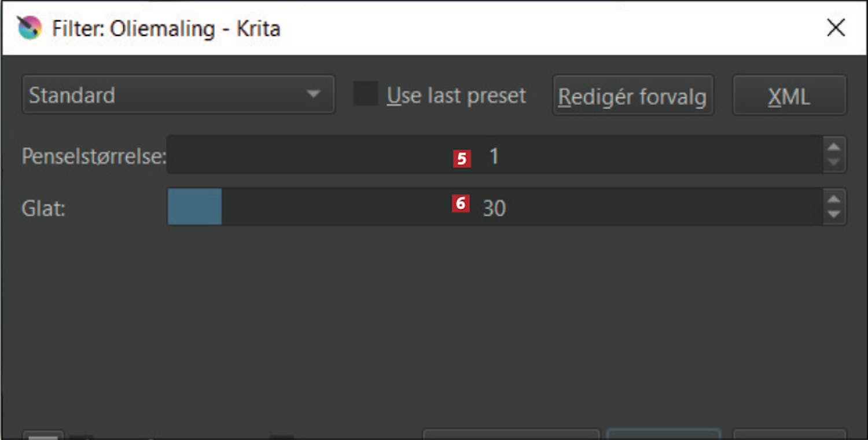Close the Oliemaling filter dialog

click(836, 28)
